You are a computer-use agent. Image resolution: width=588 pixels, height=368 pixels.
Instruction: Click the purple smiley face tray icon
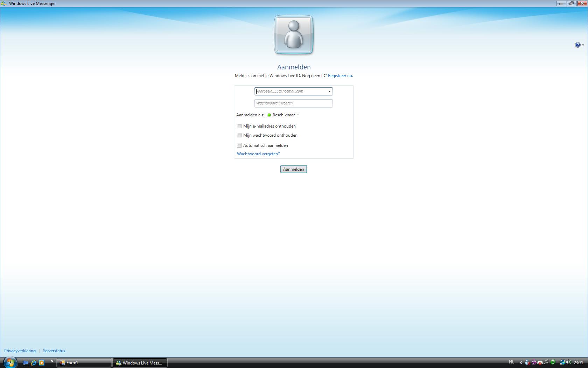point(533,362)
